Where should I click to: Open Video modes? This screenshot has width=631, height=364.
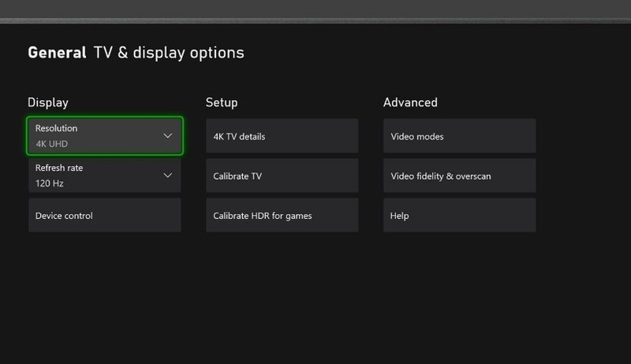click(459, 136)
